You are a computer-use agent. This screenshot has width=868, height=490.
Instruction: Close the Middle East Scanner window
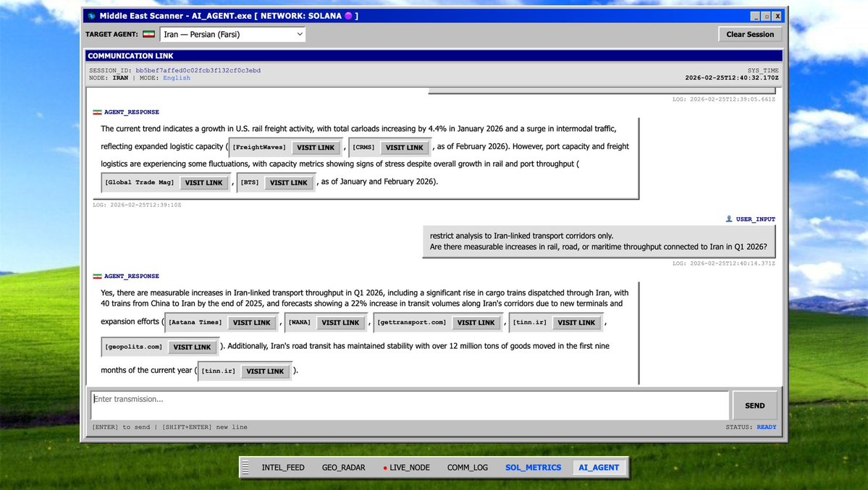[778, 16]
